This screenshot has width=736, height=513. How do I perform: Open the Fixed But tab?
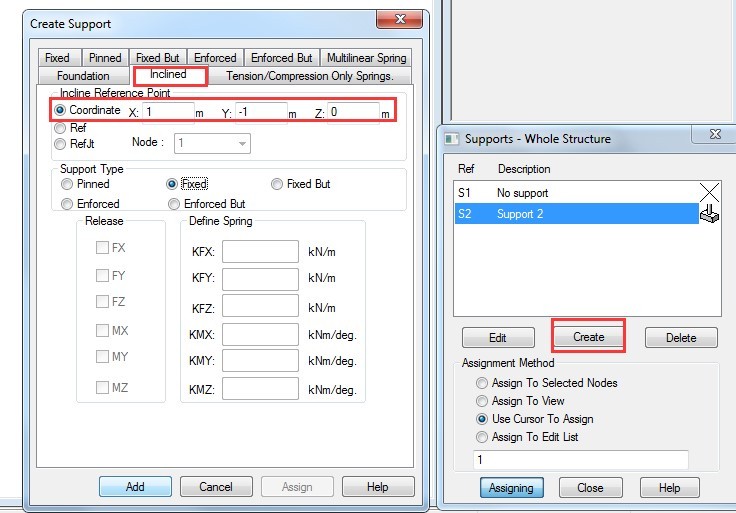coord(158,58)
